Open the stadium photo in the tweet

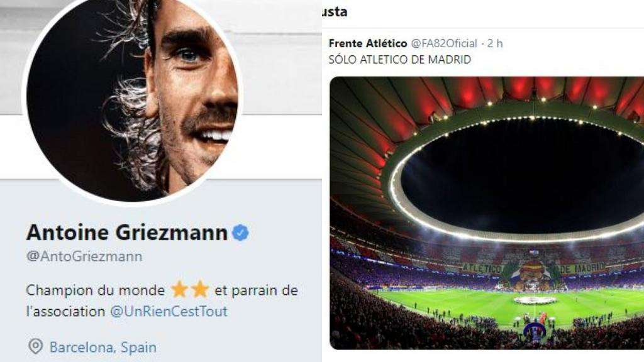click(x=487, y=213)
